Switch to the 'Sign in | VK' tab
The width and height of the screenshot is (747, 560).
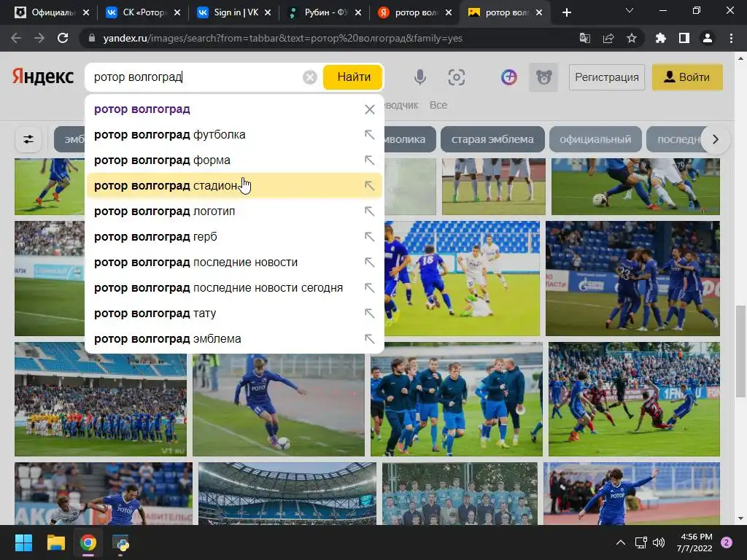point(235,12)
